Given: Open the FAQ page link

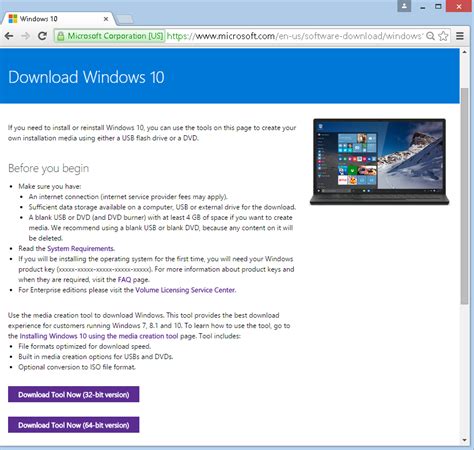Looking at the screenshot, I should (124, 280).
